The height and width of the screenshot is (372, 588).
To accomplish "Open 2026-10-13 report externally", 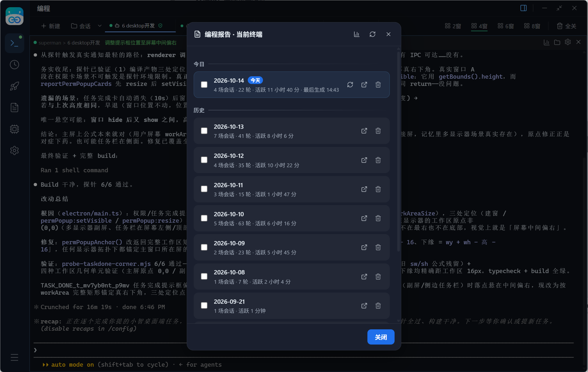I will [x=364, y=131].
